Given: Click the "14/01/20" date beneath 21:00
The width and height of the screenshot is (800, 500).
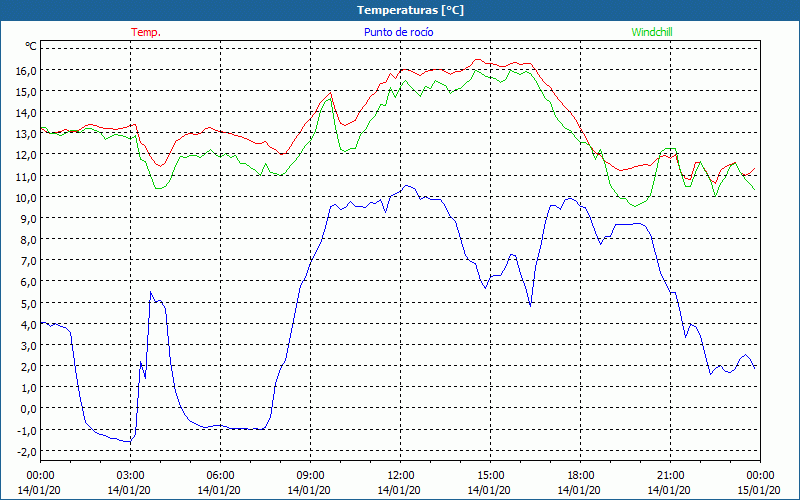Looking at the screenshot, I should (x=669, y=490).
